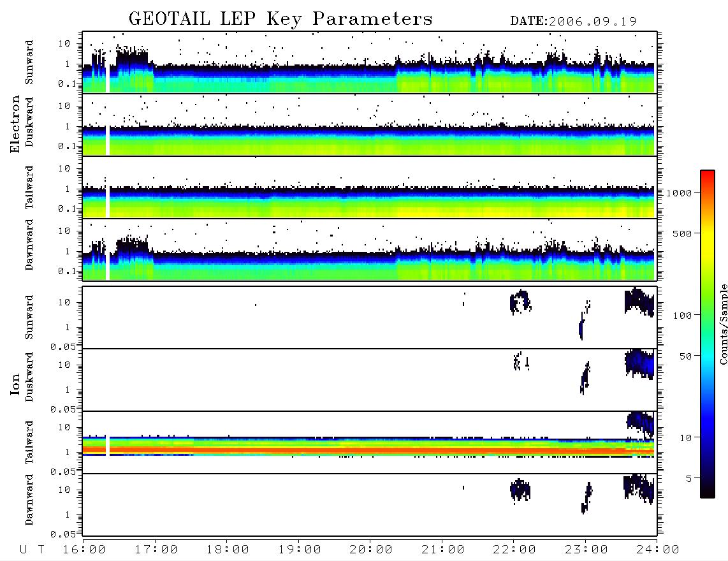Click the 22:00 ion burst in Ion Sunward panel
Image resolution: width=728 pixels, height=561 pixels.
click(520, 302)
